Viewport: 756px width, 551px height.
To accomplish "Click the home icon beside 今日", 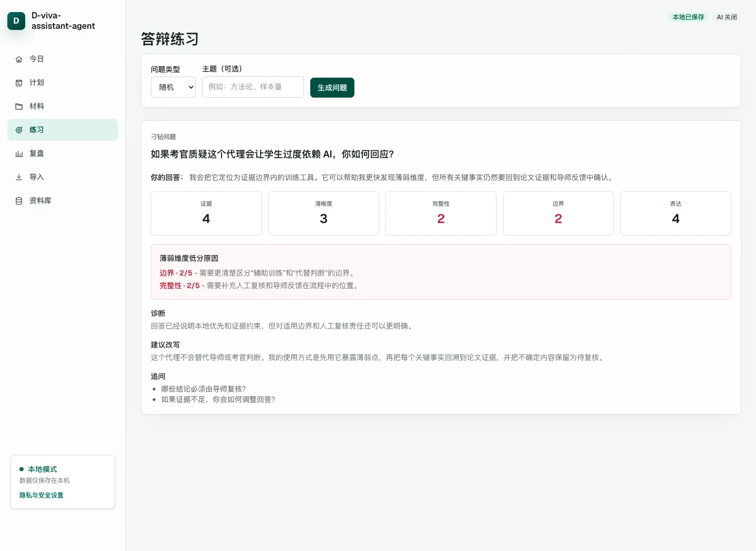I will [x=19, y=59].
